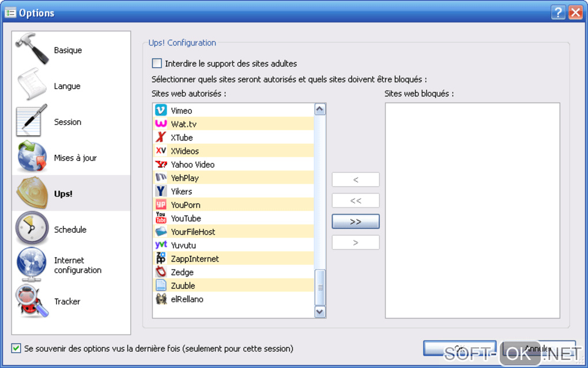Switch to the Ups! options tab
588x368 pixels.
click(63, 194)
